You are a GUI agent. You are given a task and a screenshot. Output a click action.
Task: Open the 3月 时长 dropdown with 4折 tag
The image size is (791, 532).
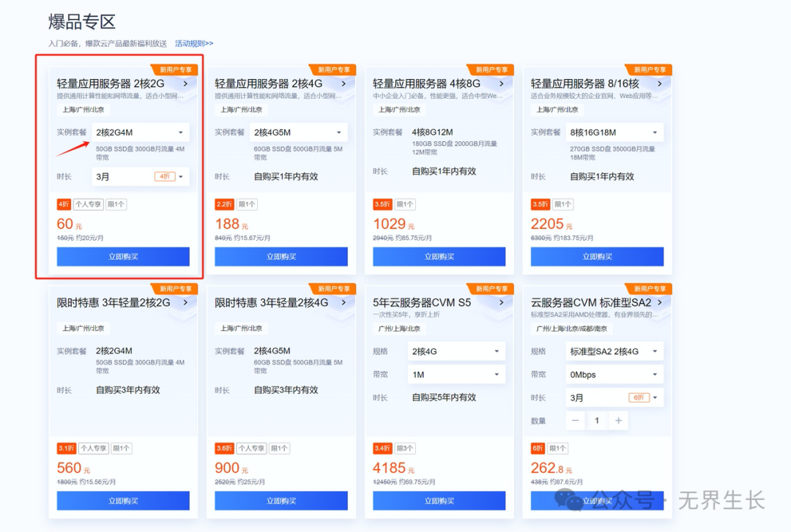[x=140, y=176]
